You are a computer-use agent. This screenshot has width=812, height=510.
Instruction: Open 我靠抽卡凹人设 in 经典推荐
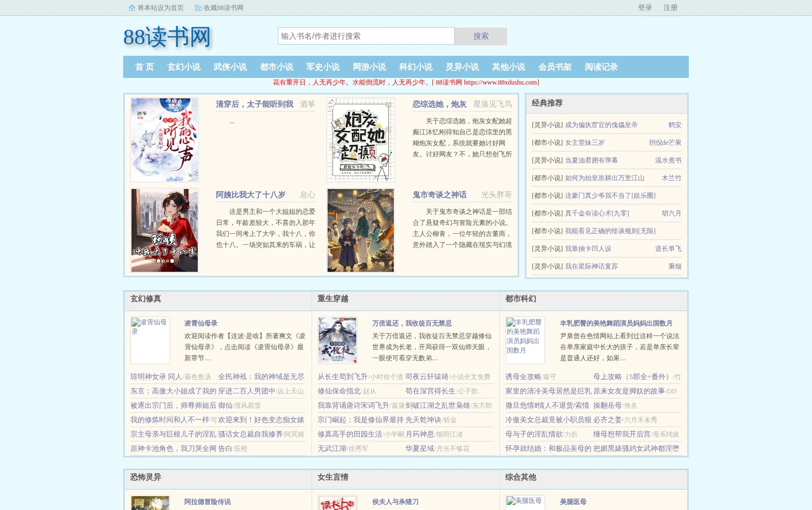point(588,249)
